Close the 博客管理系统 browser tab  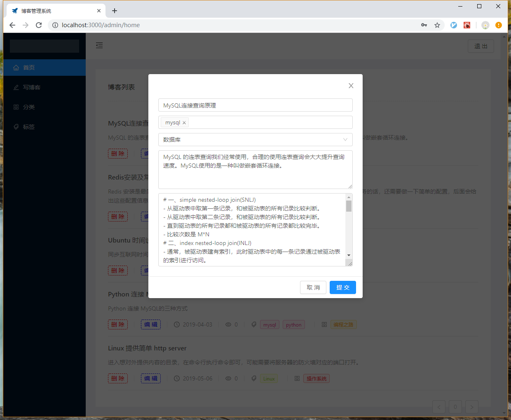point(99,11)
